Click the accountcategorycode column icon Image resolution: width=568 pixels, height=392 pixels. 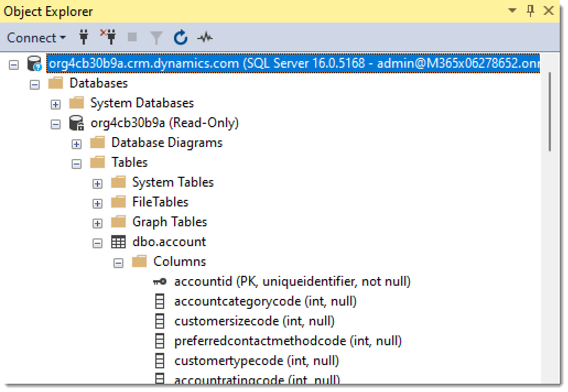tap(160, 301)
